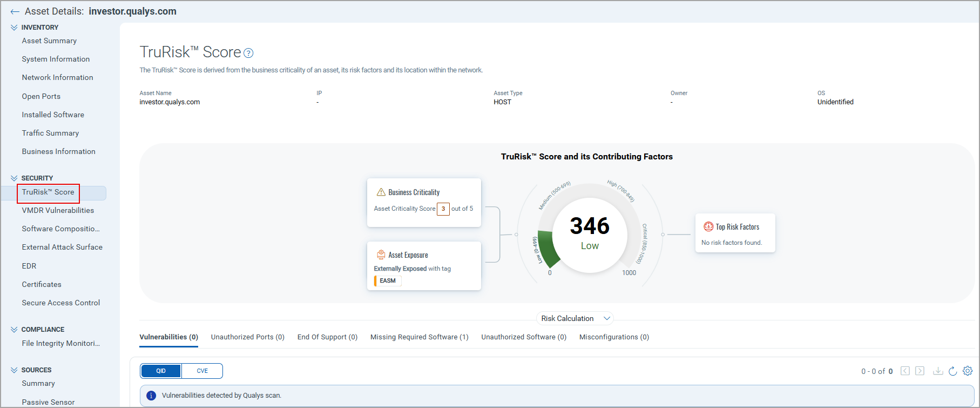
Task: Open the table settings gear
Action: click(x=968, y=371)
